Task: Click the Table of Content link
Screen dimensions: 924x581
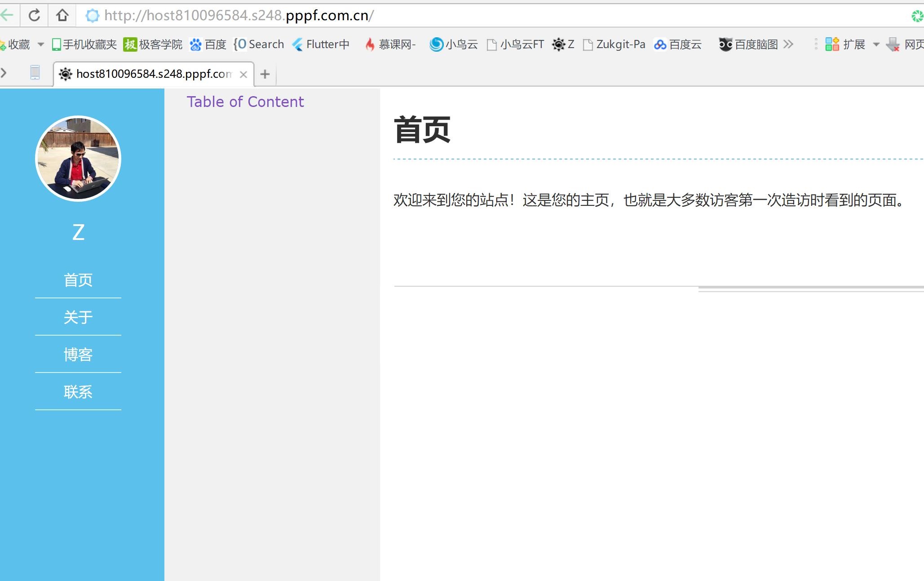Action: pyautogui.click(x=245, y=102)
